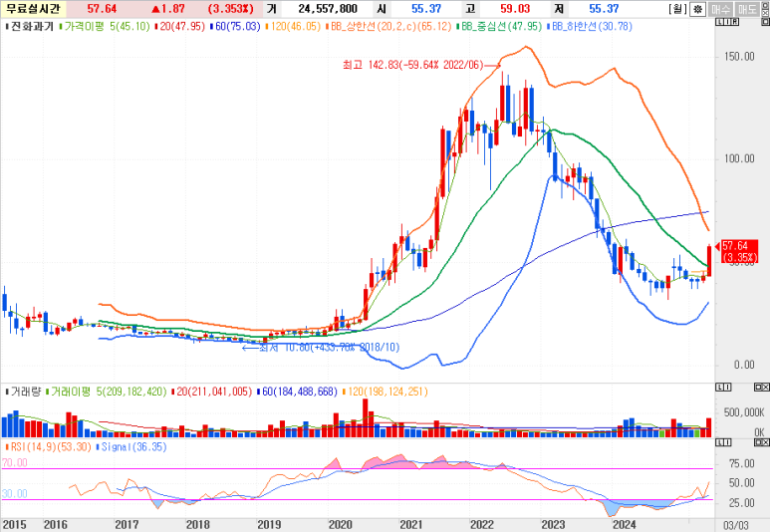Select the BB_중심선(47.95) legend
Viewport: 770px width, 532px height.
point(502,26)
